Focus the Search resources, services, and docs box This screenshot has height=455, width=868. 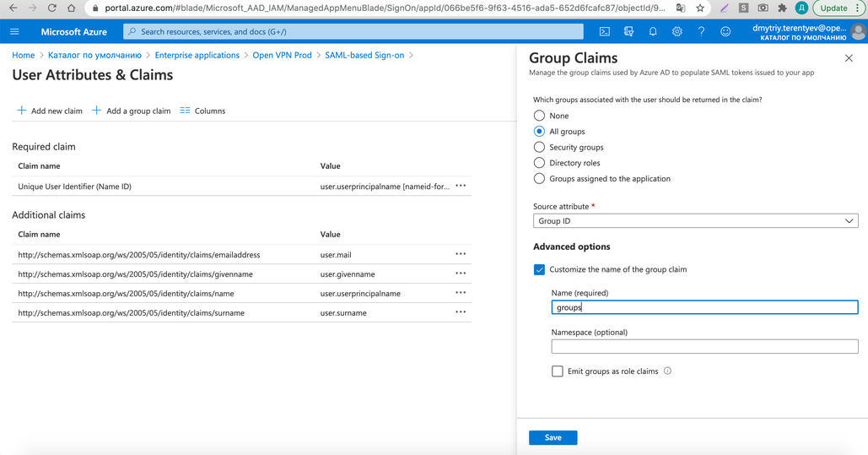click(x=353, y=31)
